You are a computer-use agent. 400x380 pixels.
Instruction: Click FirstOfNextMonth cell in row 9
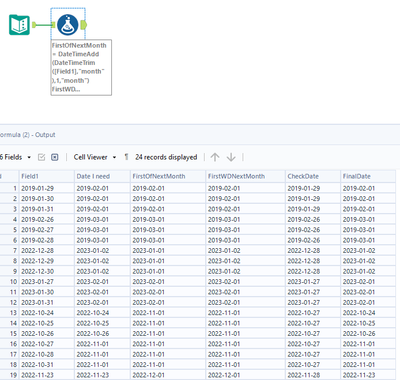[168, 271]
